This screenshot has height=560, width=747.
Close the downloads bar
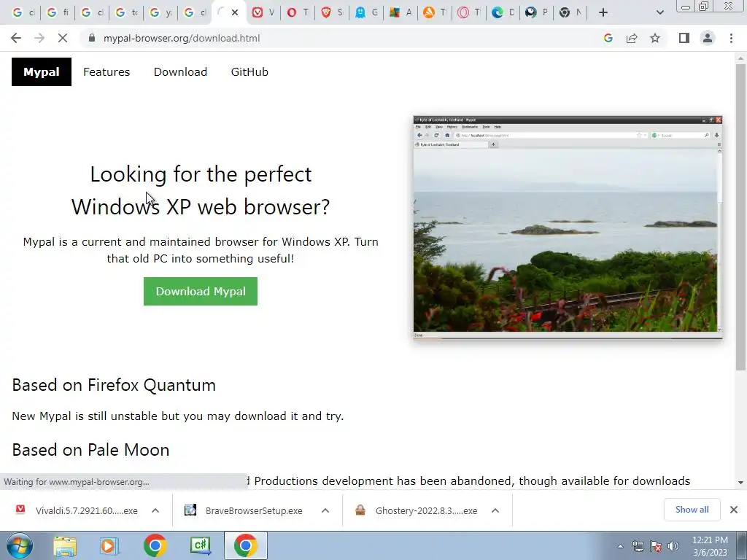point(734,510)
